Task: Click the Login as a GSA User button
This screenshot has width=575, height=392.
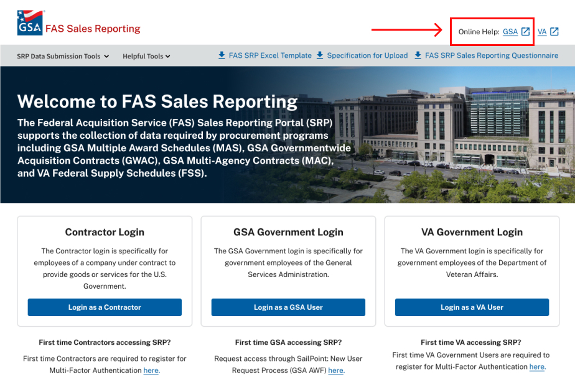Action: point(288,307)
